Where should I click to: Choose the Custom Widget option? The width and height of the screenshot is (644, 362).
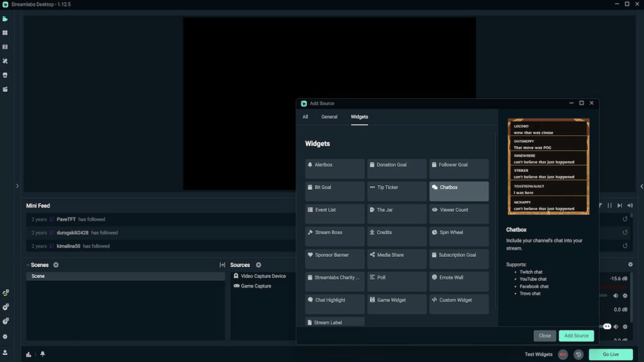coord(458,304)
